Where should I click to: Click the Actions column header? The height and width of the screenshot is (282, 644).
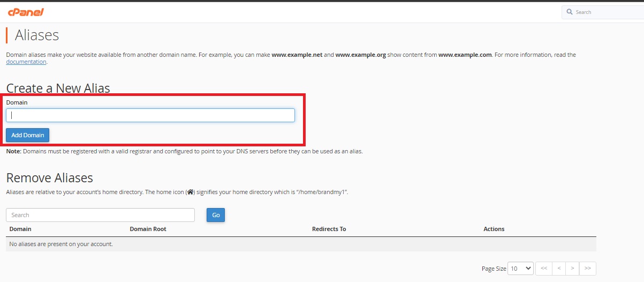pos(494,229)
